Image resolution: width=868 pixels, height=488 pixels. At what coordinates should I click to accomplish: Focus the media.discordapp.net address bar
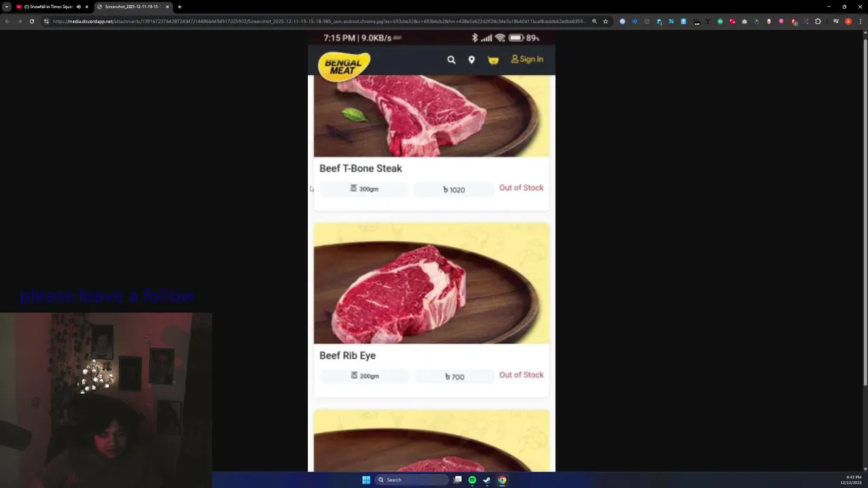[x=319, y=21]
